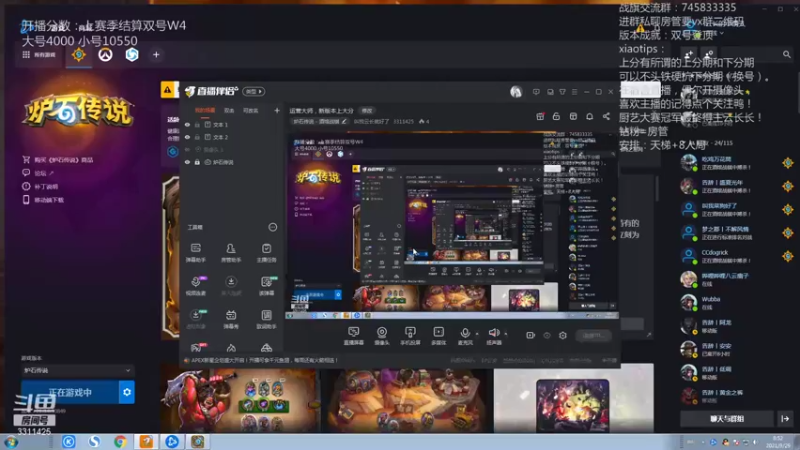The image size is (800, 450).
Task: Select the Overwatch game icon in Battle.net
Action: [x=106, y=55]
